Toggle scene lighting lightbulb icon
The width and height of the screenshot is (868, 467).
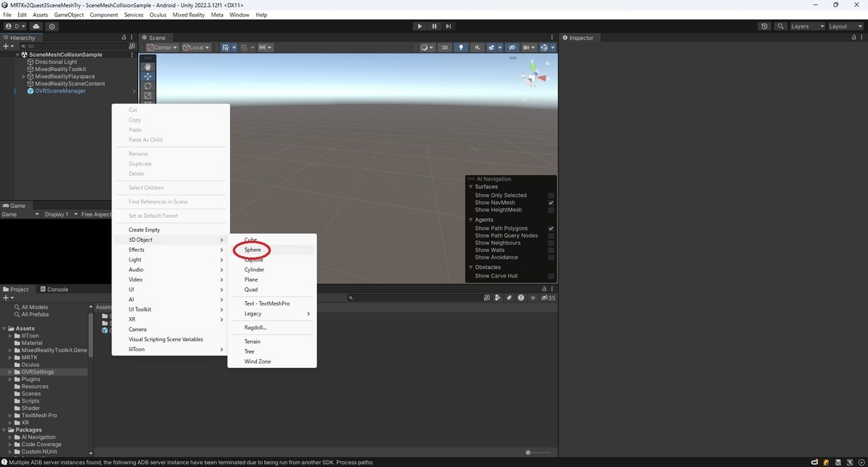pyautogui.click(x=461, y=48)
